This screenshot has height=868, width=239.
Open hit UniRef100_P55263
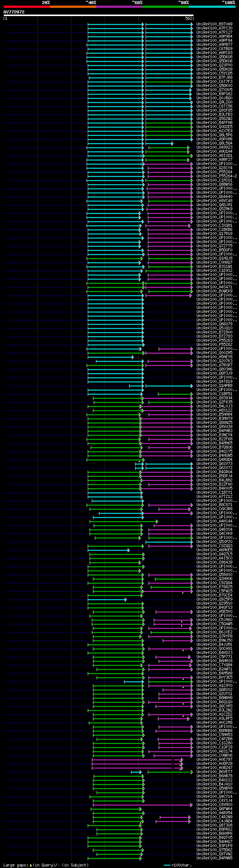(x=214, y=340)
